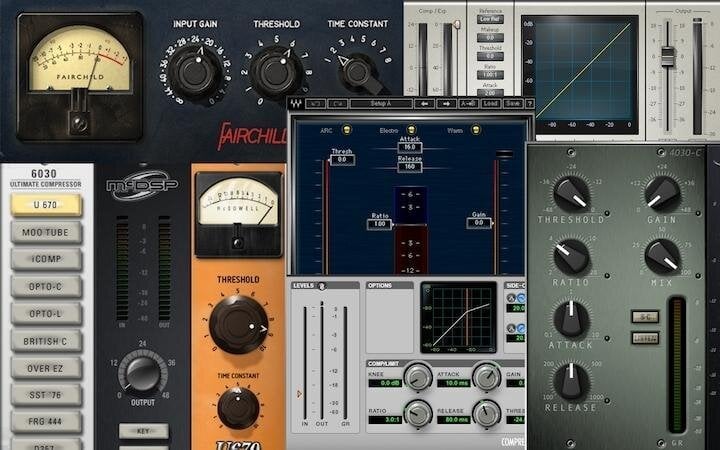The width and height of the screenshot is (720, 450).
Task: Click the Attack knob in Comp/Limit
Action: [487, 377]
